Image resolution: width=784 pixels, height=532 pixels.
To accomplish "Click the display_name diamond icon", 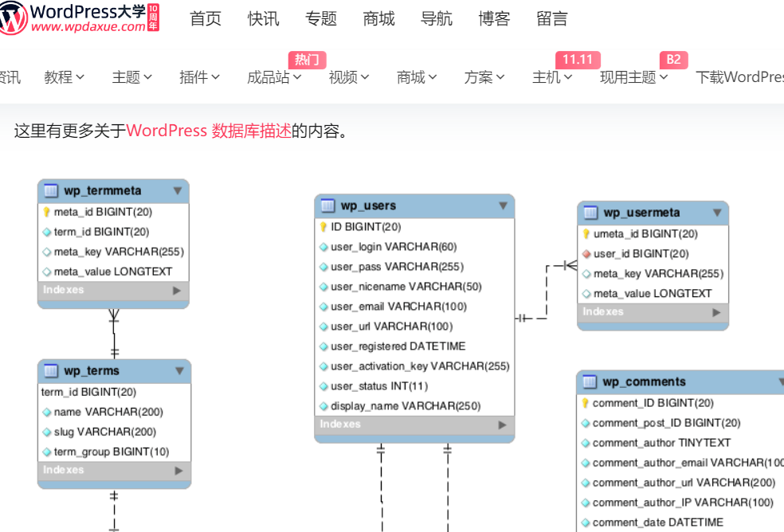I will [x=323, y=406].
